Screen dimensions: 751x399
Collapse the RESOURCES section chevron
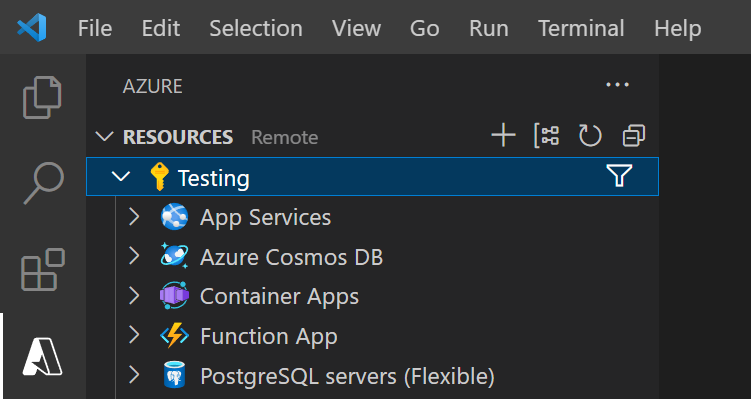[104, 137]
